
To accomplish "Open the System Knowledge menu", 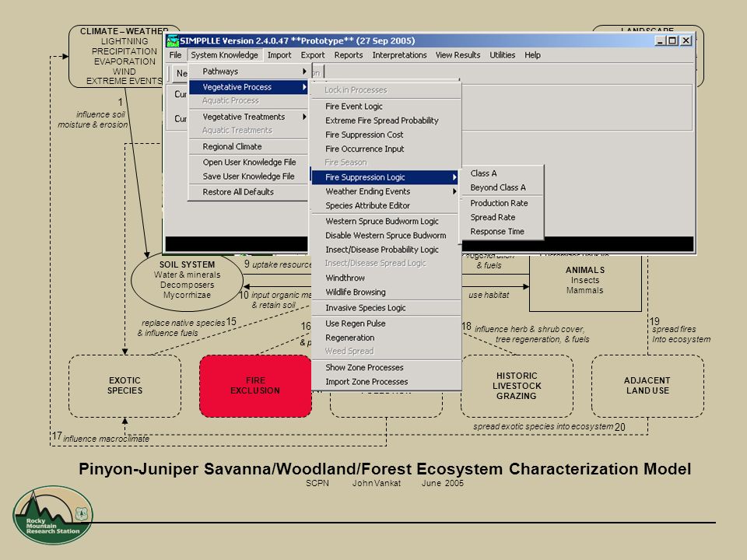I will pyautogui.click(x=224, y=55).
